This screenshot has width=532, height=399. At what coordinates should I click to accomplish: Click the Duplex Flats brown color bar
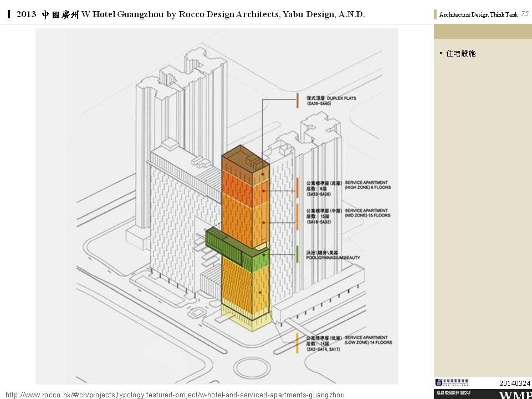298,100
